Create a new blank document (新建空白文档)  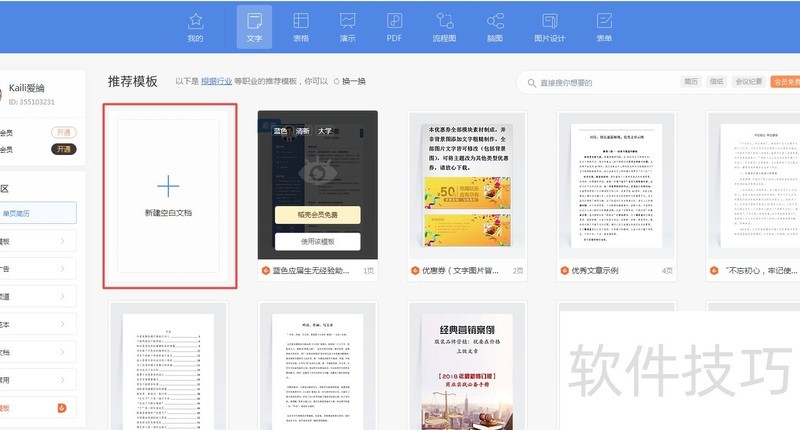(x=169, y=196)
